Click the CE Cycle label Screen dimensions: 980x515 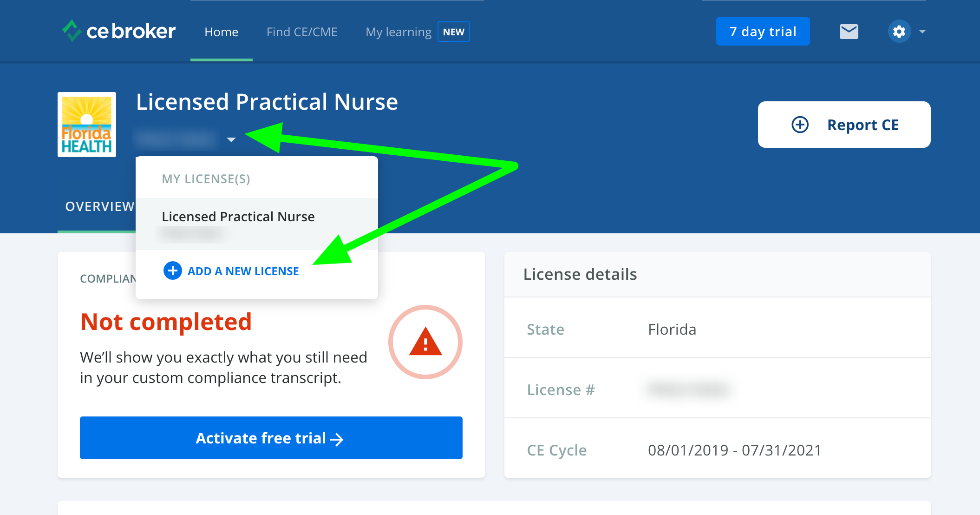point(557,450)
